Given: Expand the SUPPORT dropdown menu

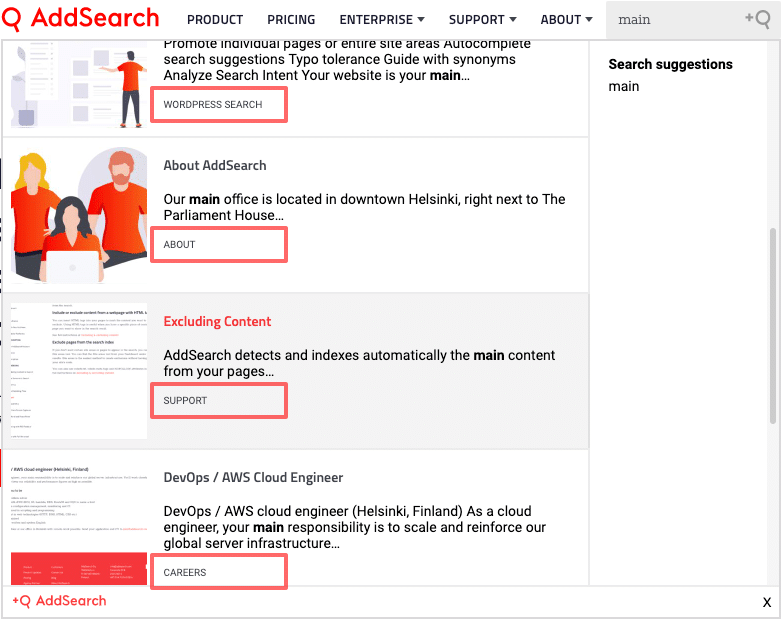Looking at the screenshot, I should tap(482, 20).
